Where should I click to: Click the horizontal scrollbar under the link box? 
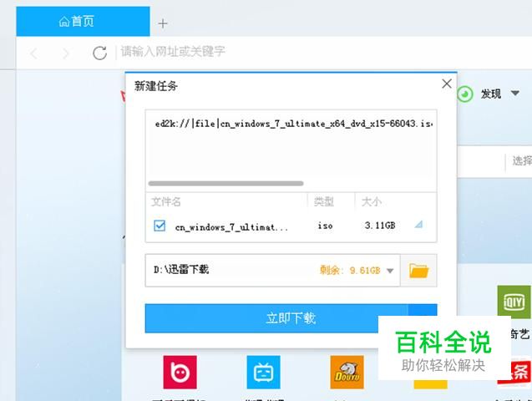tap(225, 184)
